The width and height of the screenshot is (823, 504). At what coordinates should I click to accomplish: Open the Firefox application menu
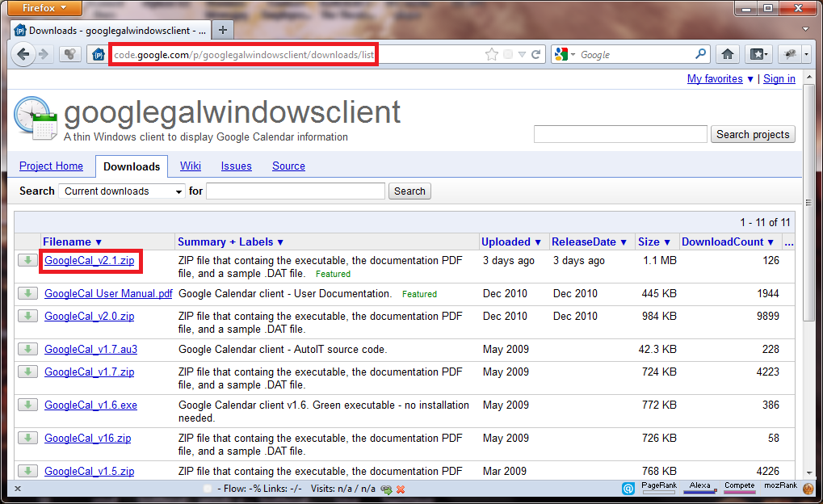45,7
